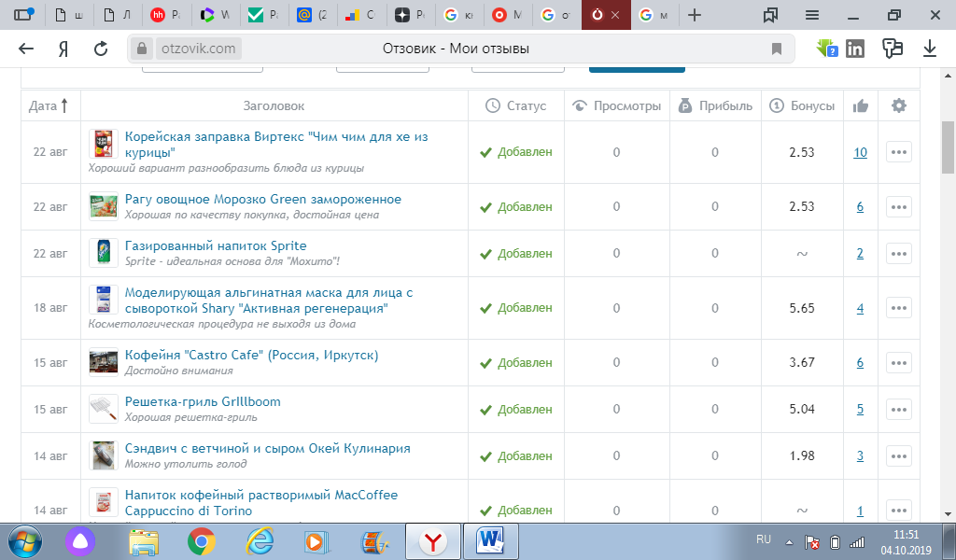Launch Alice assistant from taskbar

click(80, 541)
